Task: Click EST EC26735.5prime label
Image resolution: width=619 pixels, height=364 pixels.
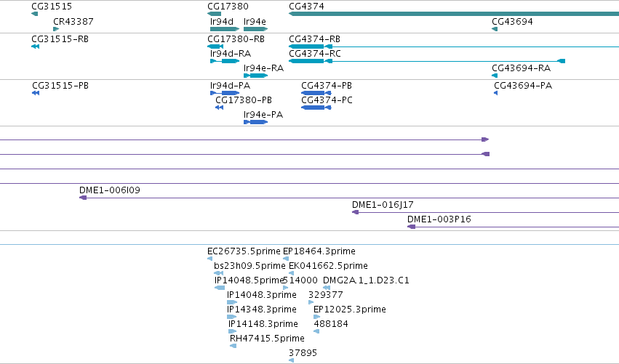Action: pos(244,251)
